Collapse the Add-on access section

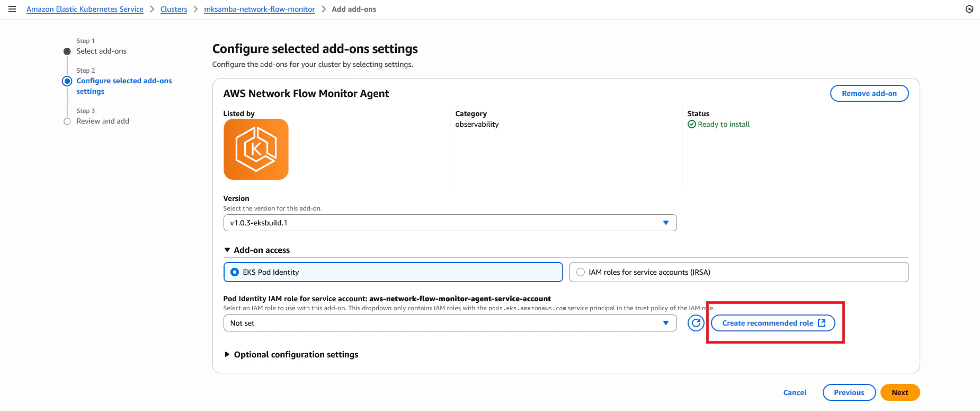[257, 250]
